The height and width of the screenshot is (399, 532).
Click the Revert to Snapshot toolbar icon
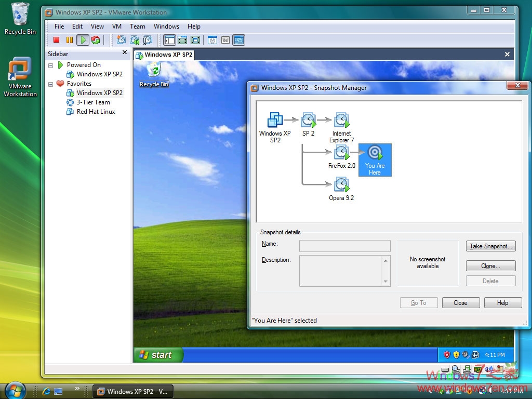[135, 40]
